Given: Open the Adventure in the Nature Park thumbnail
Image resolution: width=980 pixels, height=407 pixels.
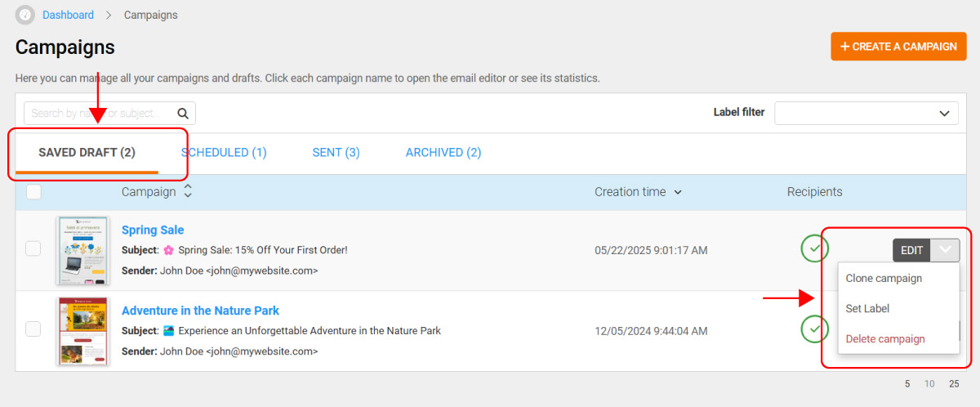Looking at the screenshot, I should (82, 330).
